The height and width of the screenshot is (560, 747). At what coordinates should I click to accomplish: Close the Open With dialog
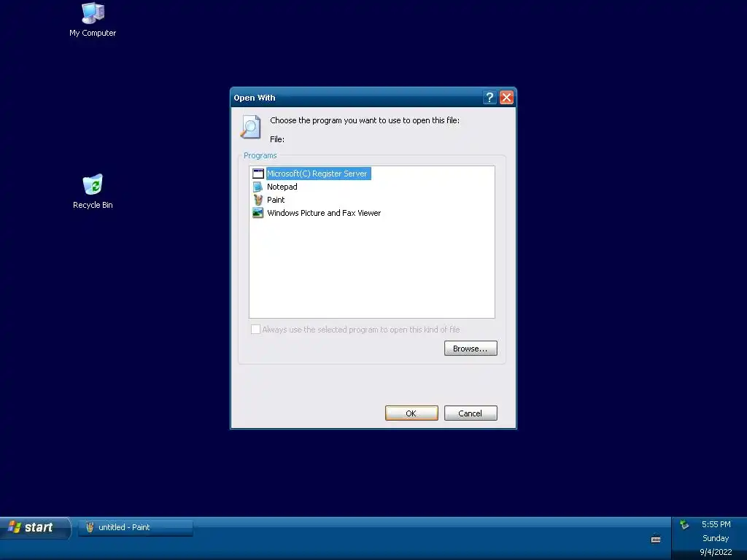click(x=506, y=98)
